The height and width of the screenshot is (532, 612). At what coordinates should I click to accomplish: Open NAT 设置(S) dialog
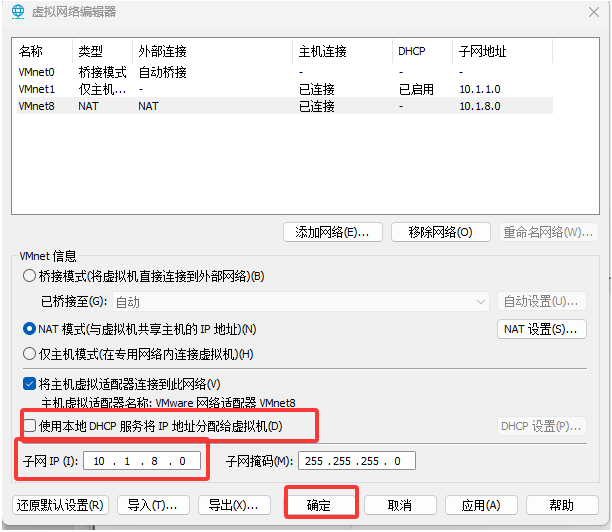tap(541, 329)
